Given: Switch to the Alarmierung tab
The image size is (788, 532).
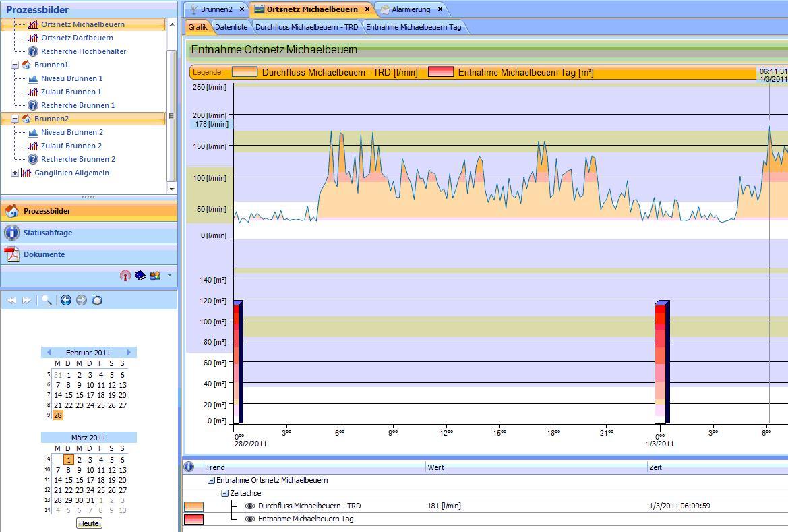Looking at the screenshot, I should pos(411,9).
